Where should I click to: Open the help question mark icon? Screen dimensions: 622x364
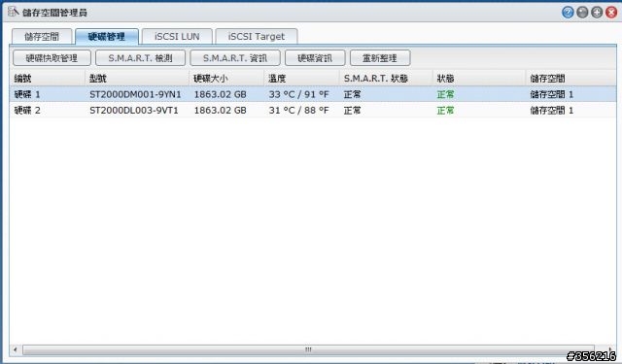point(568,13)
